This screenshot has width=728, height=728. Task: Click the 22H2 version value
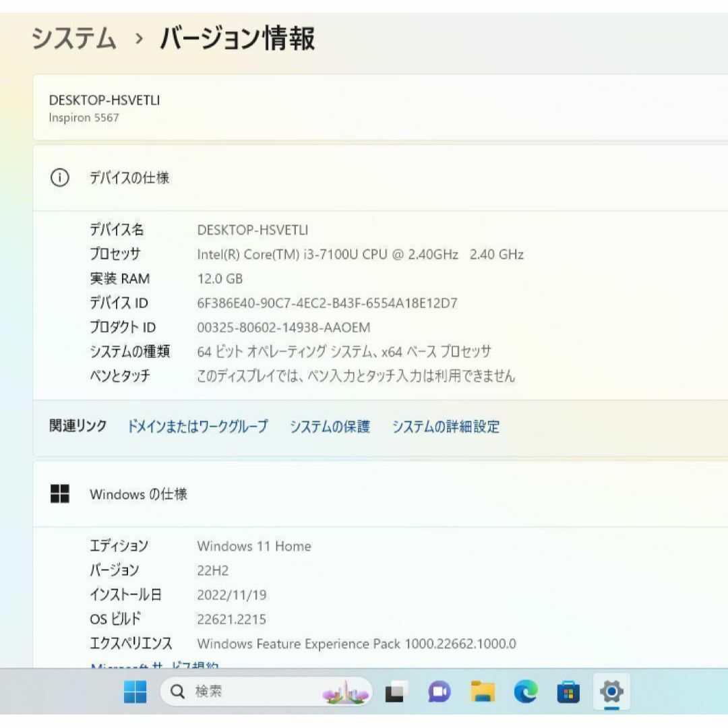[212, 571]
